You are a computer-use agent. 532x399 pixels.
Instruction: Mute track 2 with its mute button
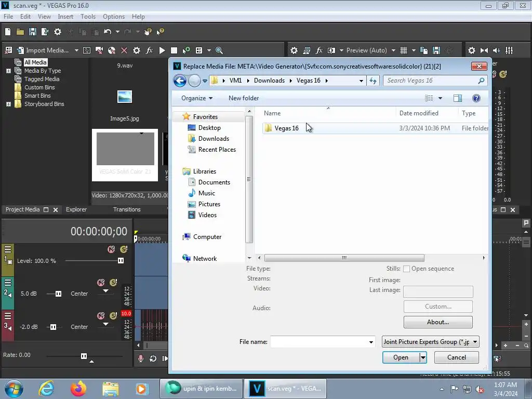tap(101, 282)
